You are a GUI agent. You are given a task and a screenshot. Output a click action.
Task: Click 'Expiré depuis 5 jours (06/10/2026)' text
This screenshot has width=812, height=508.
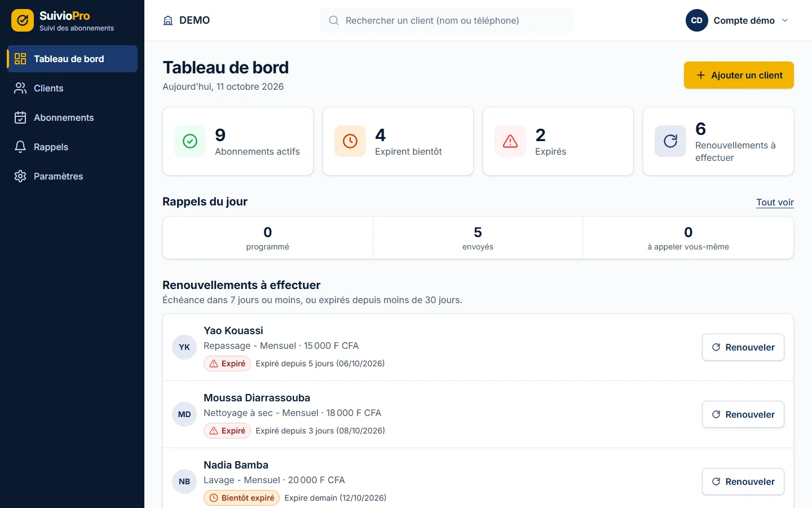(320, 364)
